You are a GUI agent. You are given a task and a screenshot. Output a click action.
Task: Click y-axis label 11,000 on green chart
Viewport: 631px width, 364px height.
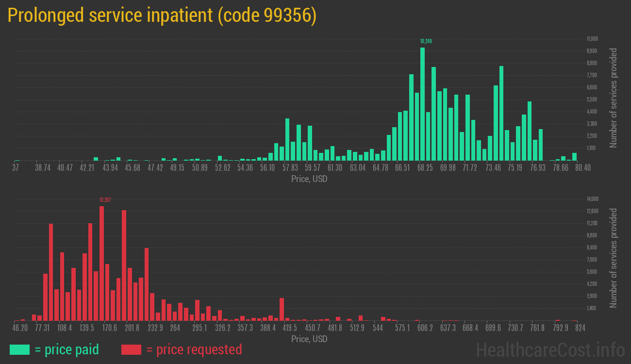592,39
